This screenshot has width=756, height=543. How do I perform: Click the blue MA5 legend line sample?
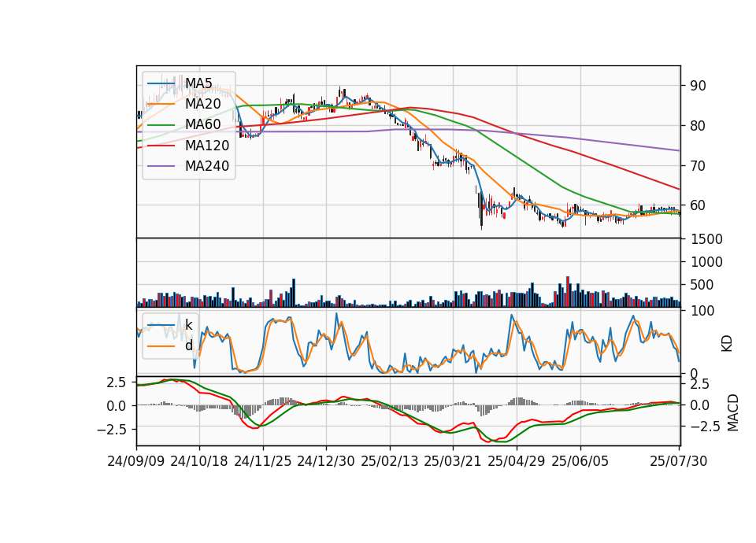(x=161, y=83)
